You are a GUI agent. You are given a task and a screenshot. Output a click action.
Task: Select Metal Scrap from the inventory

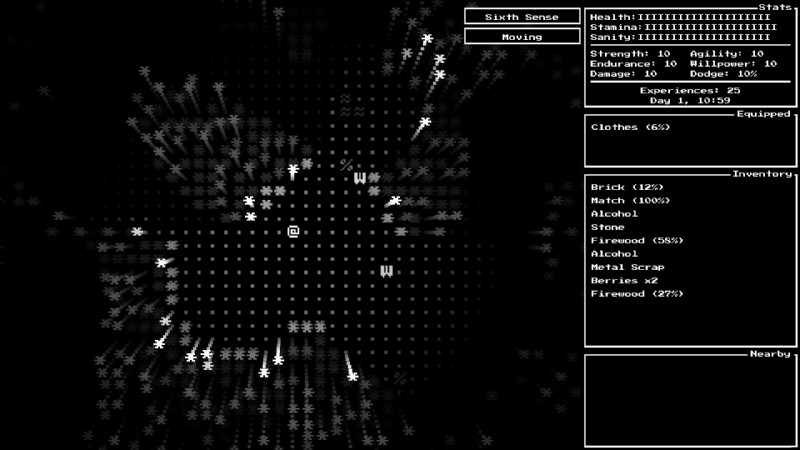pos(627,267)
